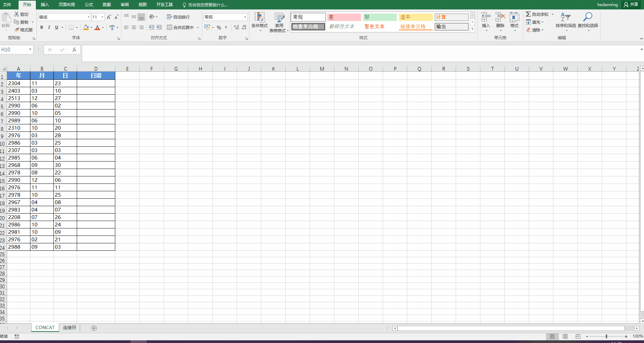Apply percent style

coord(219,27)
